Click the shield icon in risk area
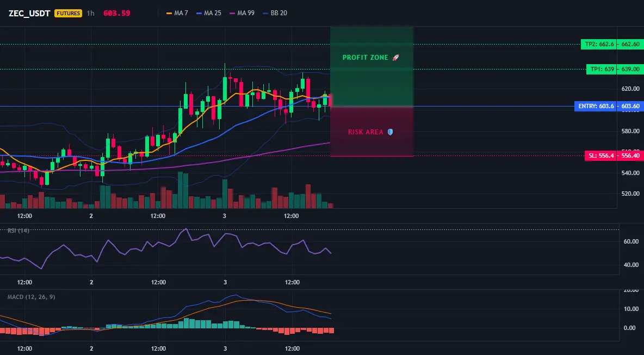Viewport: 644px width, 355px height. pos(390,132)
